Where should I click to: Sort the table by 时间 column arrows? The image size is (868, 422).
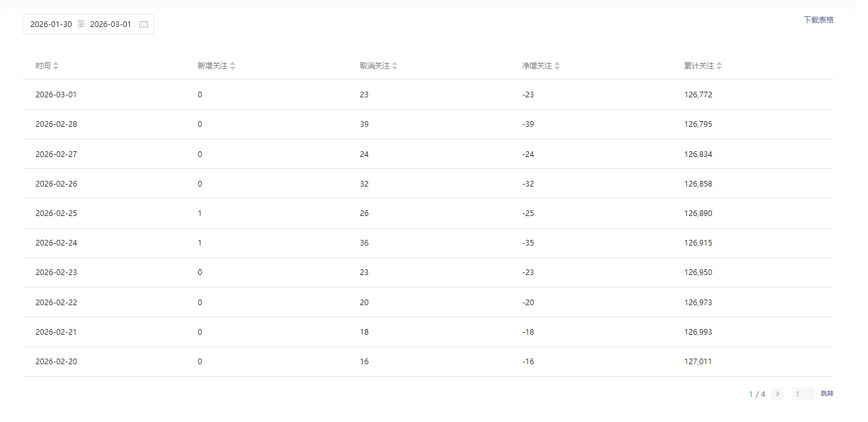56,66
